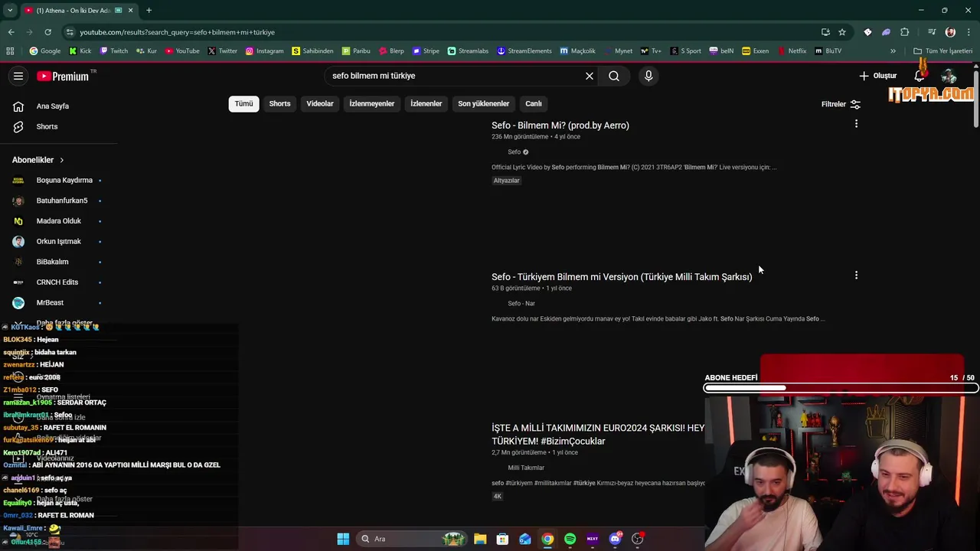Go back in browser history

[11, 32]
